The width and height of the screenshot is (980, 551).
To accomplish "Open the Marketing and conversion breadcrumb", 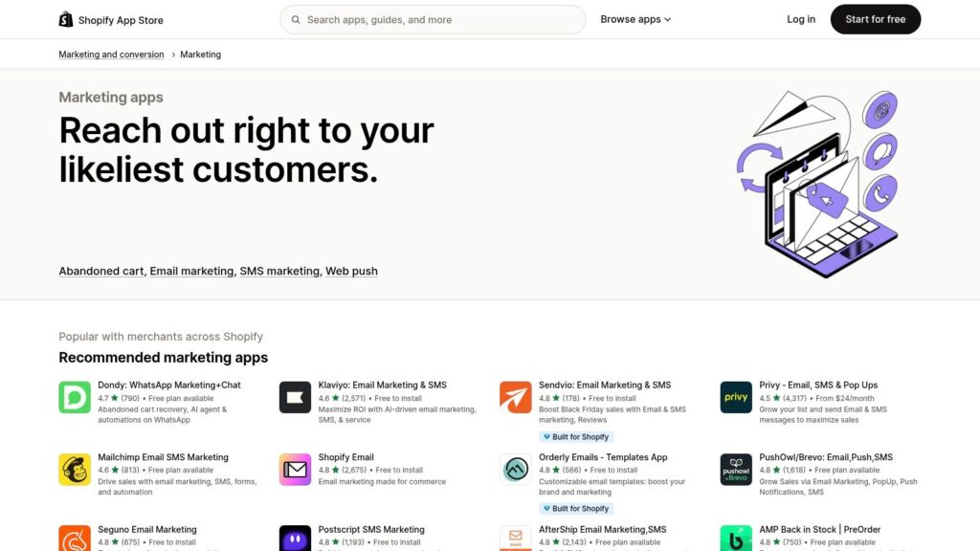I will point(111,55).
